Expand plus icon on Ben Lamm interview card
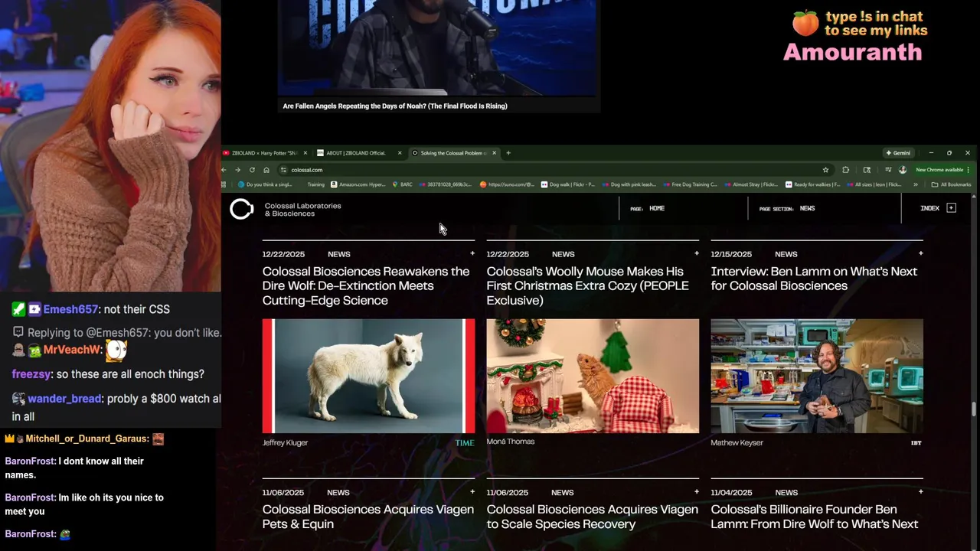Screen dimensions: 980x551 coord(920,253)
